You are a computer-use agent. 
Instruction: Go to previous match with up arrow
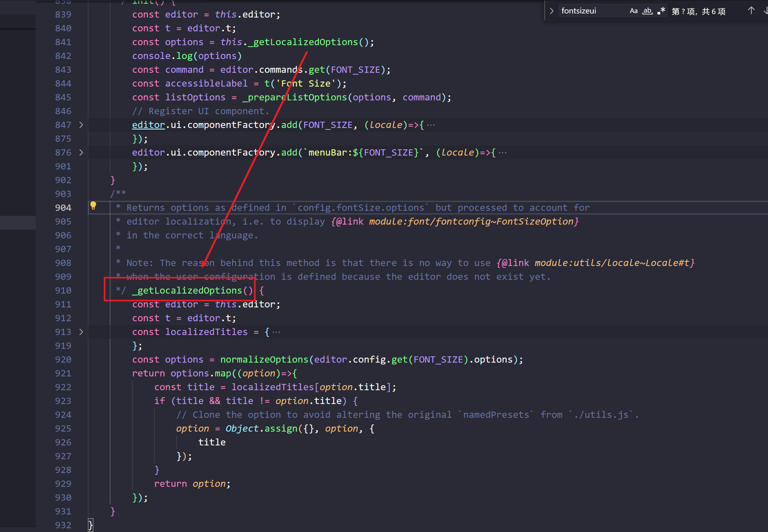751,11
